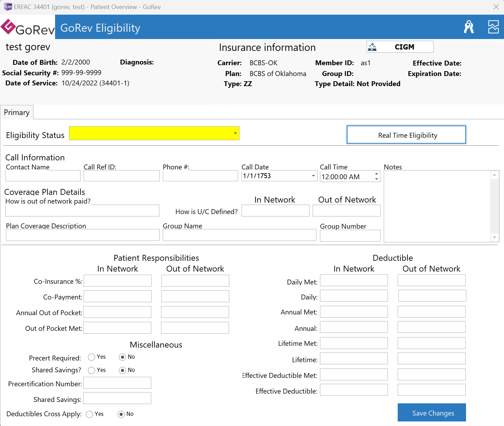Screen dimensions: 504x426
Task: Open the Call Date picker dropdown
Action: pos(313,176)
